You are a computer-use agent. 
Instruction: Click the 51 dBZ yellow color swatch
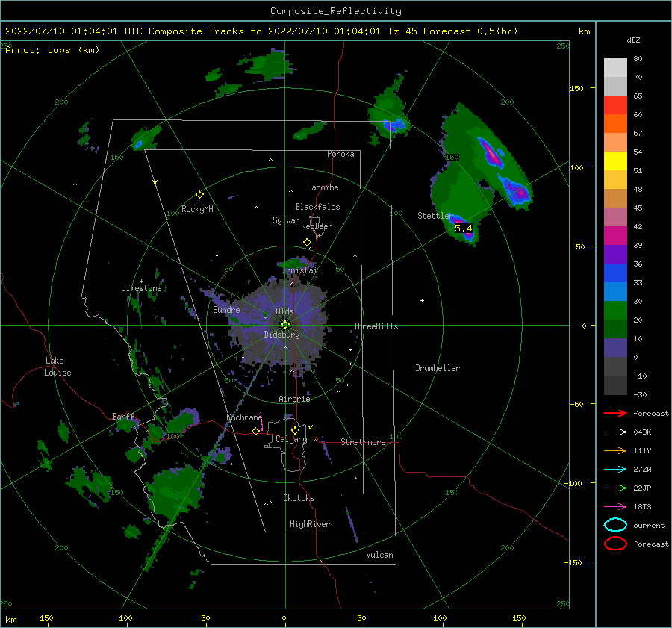point(615,161)
